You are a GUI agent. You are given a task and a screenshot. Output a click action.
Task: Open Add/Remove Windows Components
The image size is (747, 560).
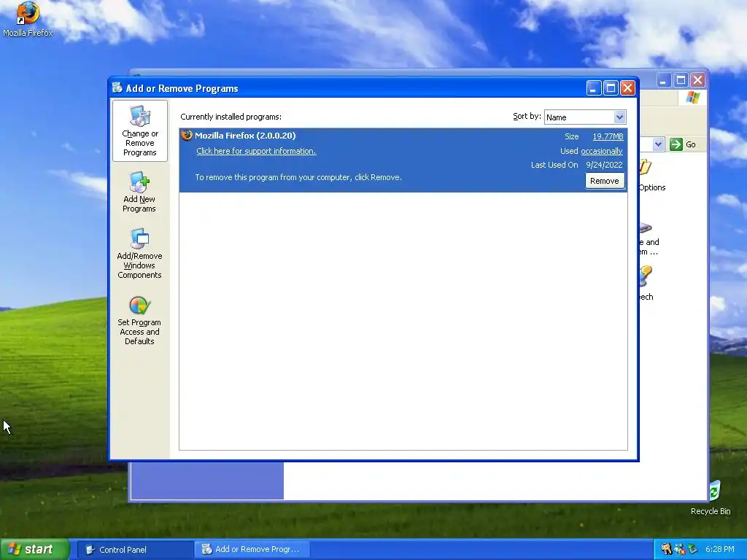[139, 254]
